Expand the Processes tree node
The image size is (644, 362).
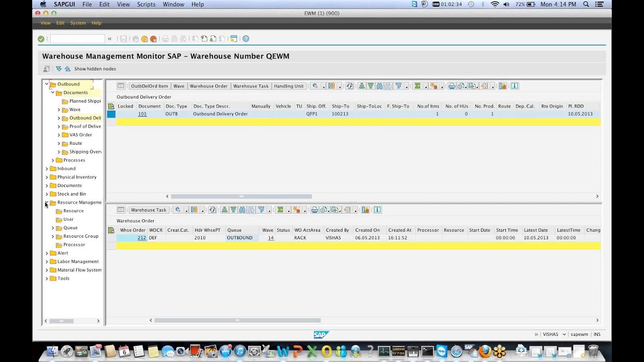(53, 160)
